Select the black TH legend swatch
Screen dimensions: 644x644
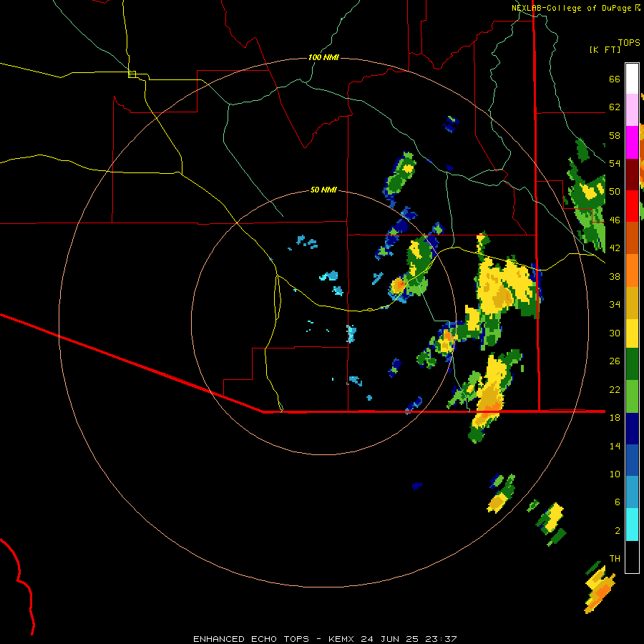click(x=632, y=557)
